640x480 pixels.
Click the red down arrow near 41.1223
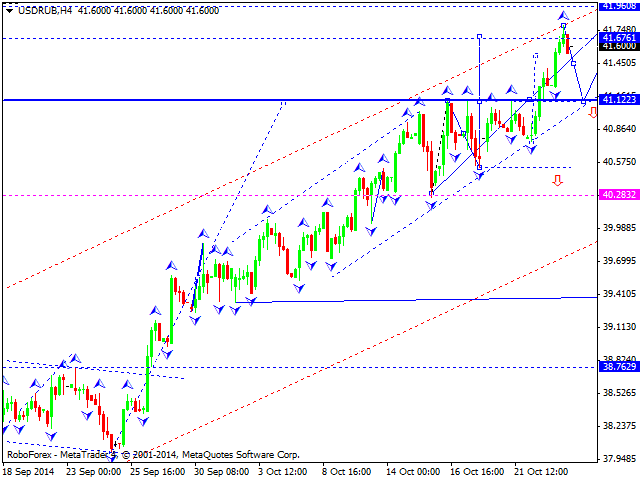click(x=592, y=113)
